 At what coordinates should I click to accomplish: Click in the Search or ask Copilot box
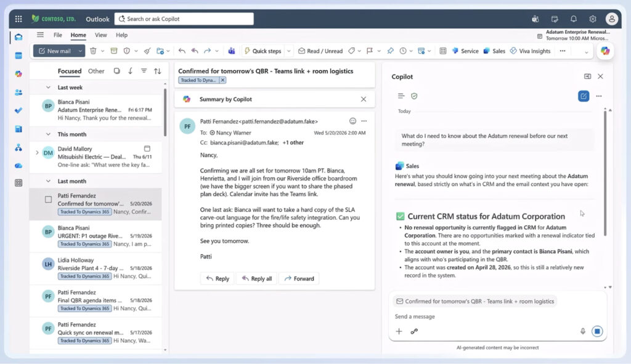pyautogui.click(x=184, y=19)
